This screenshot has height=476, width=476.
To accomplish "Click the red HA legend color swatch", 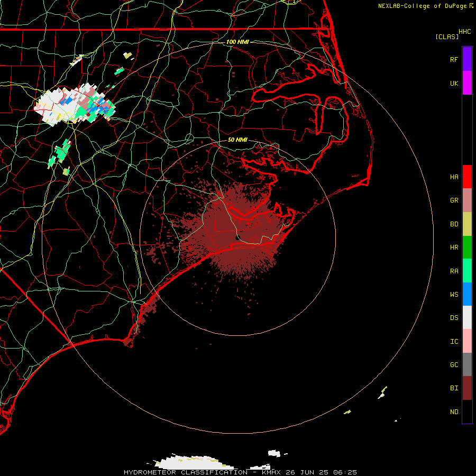I will (x=467, y=177).
